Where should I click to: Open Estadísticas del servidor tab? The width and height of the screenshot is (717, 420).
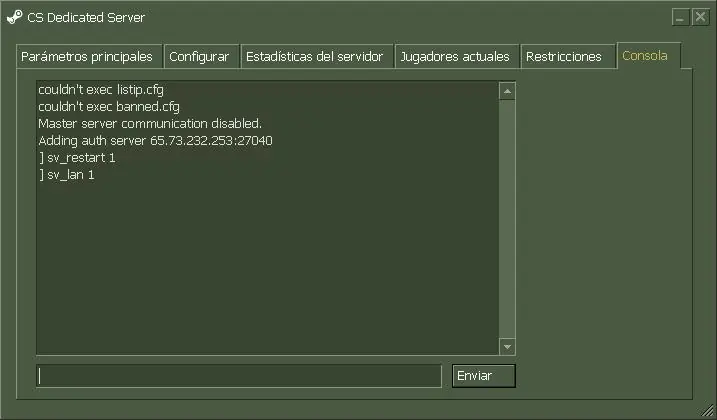[x=316, y=56]
